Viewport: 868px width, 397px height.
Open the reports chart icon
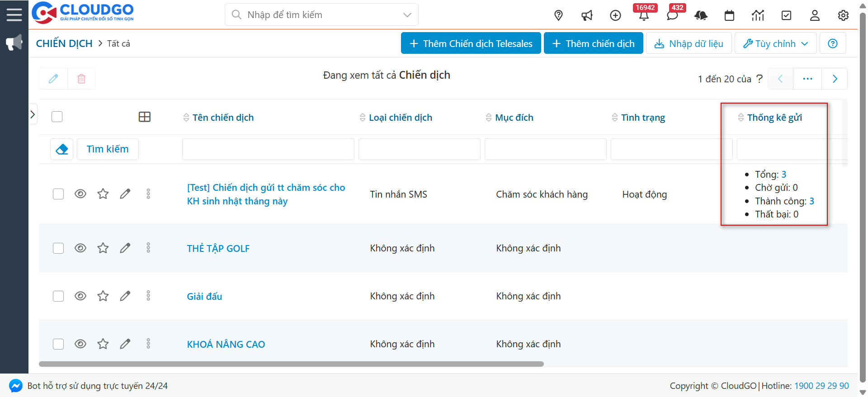pyautogui.click(x=758, y=15)
